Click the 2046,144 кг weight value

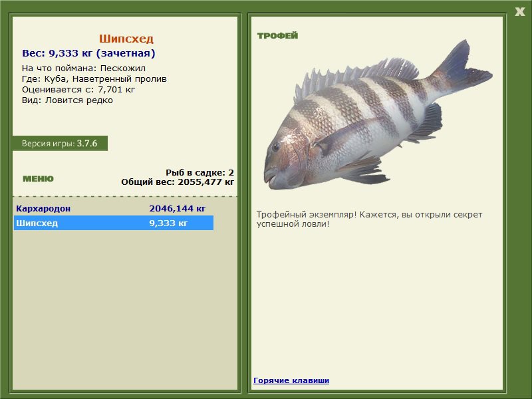(177, 208)
